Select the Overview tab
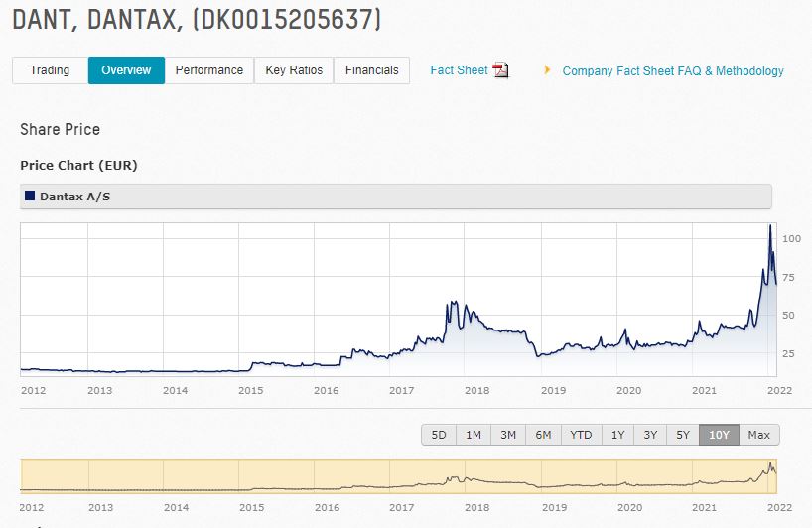 (x=126, y=70)
